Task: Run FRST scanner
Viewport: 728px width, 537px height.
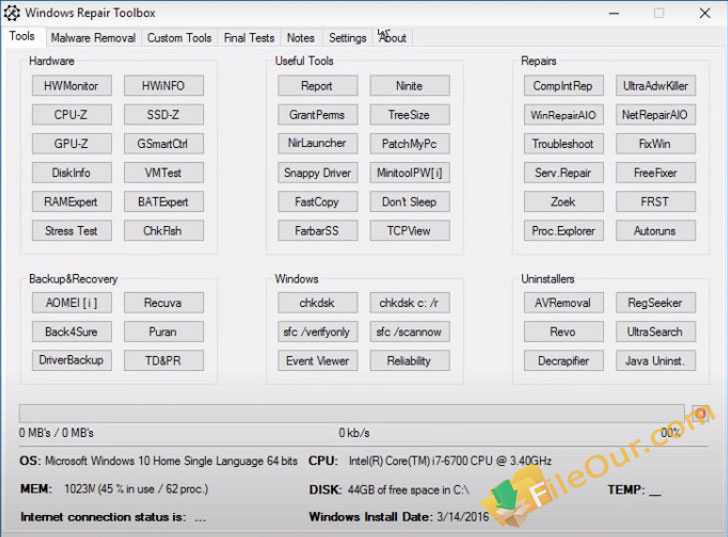Action: [656, 202]
